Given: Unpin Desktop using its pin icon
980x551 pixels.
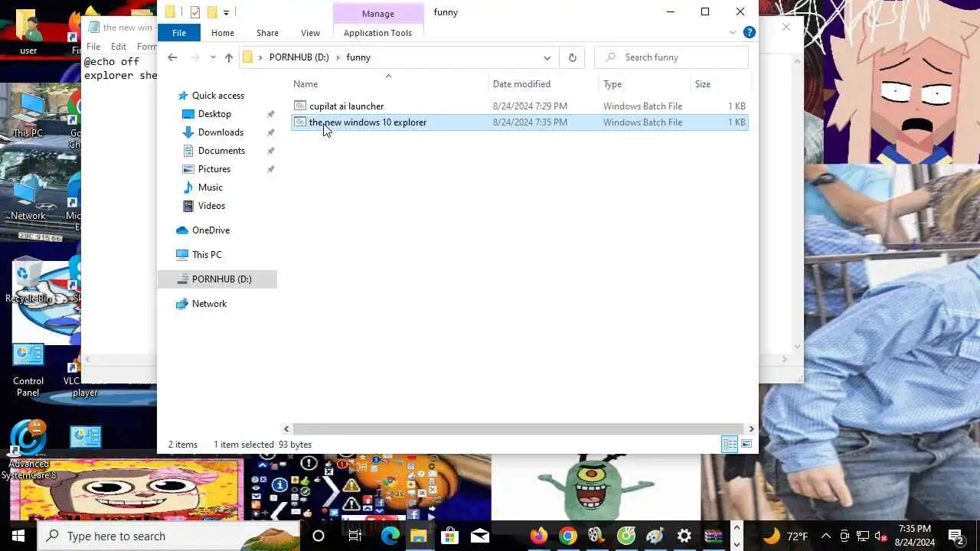Looking at the screenshot, I should tap(270, 114).
